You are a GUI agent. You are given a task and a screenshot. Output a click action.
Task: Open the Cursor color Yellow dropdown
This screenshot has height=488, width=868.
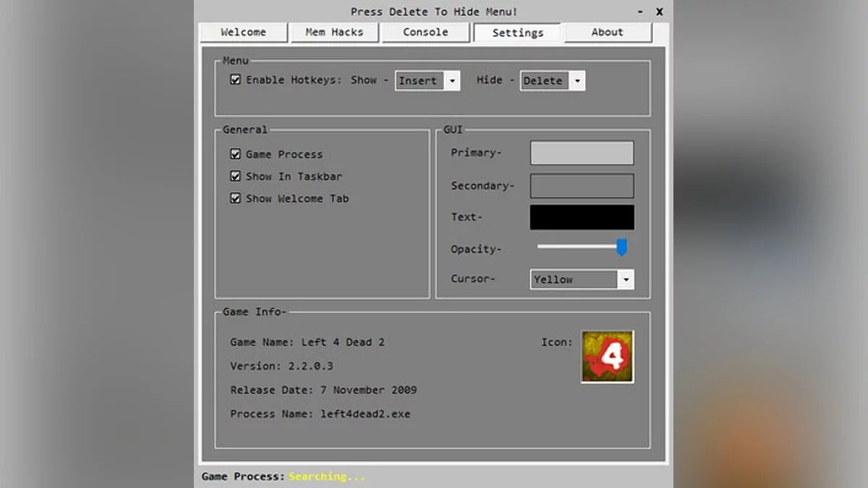626,279
